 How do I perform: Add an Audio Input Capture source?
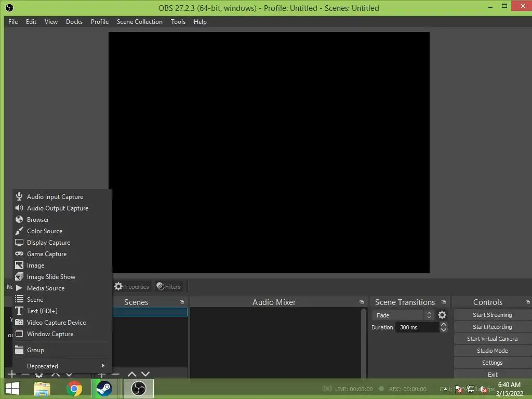point(62,197)
